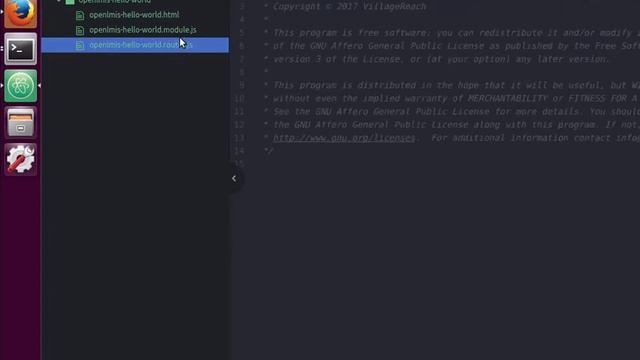Click line number 14 in gutter
This screenshot has height=360, width=640.
(240, 151)
